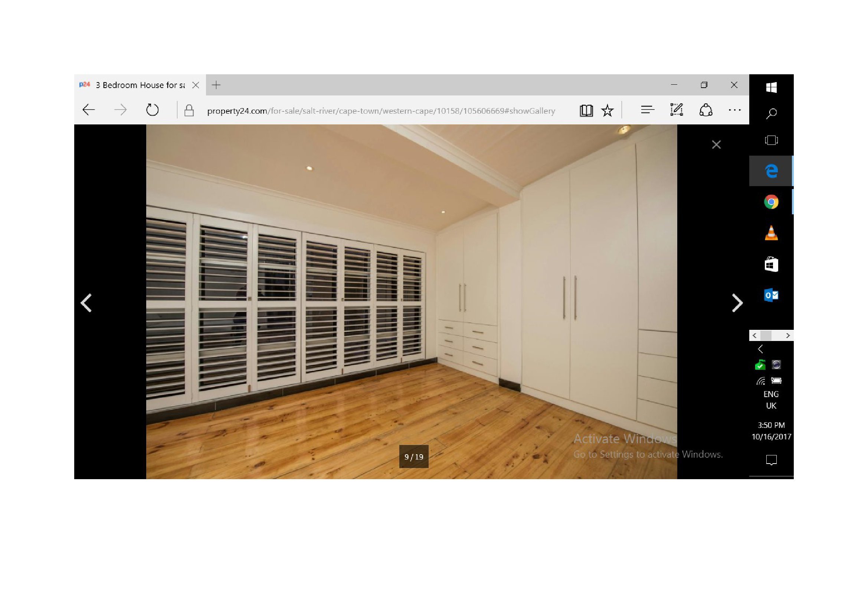Open Edge Reading view book icon
The width and height of the screenshot is (868, 614).
pos(586,110)
